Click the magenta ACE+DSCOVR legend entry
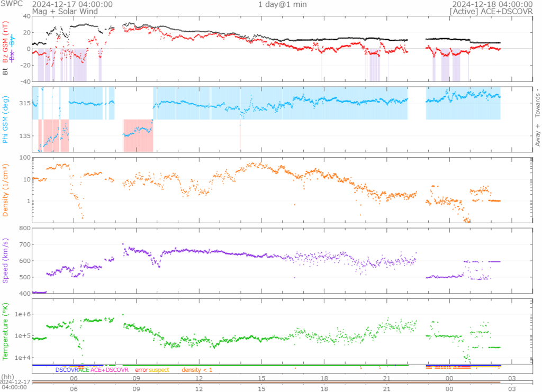The height and width of the screenshot is (392, 542). point(110,370)
